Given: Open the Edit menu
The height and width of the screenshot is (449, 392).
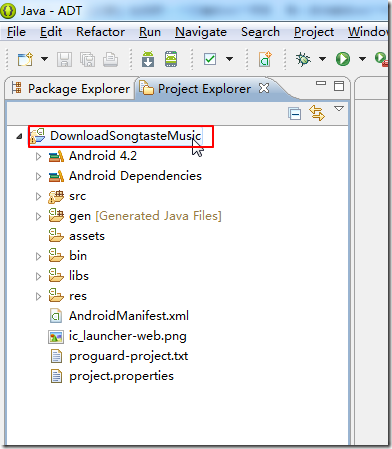Looking at the screenshot, I should [51, 32].
